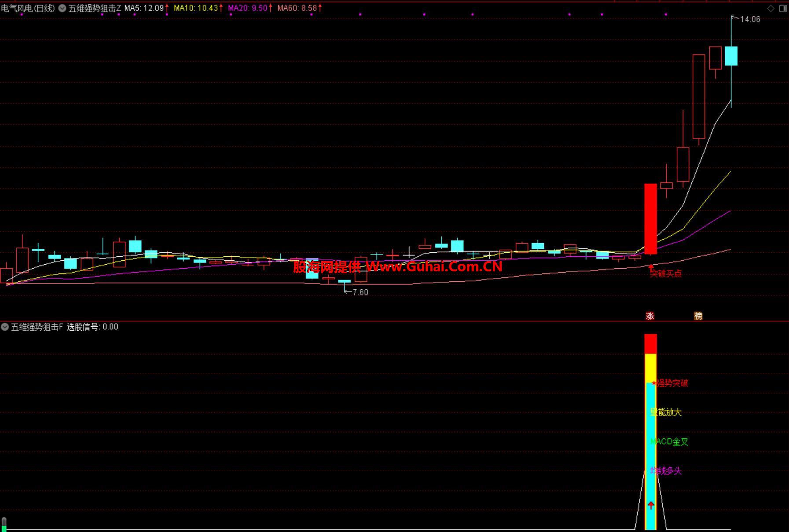Click the 7.60 low price label
Image resolution: width=789 pixels, height=532 pixels.
pos(360,292)
